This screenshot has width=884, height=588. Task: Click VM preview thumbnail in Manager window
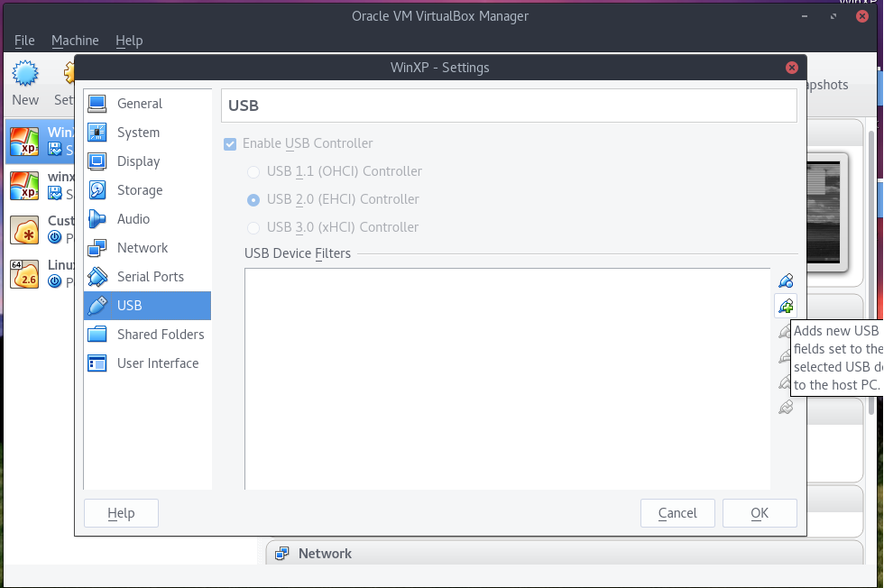pos(824,213)
